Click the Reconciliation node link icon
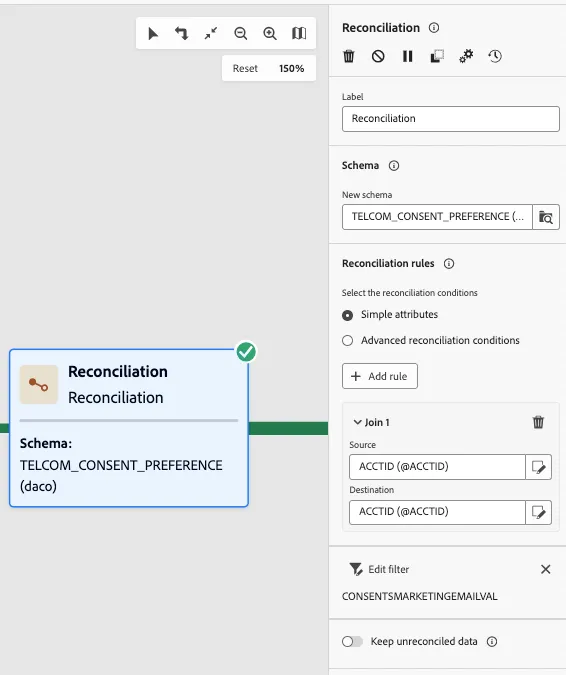Screen dimensions: 566x675 [39, 384]
